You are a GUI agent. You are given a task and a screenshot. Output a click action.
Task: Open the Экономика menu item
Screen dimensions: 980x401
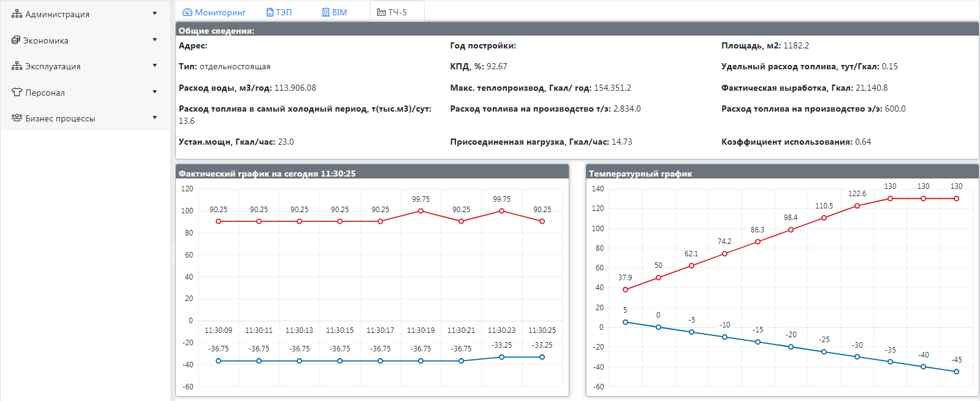pyautogui.click(x=85, y=40)
